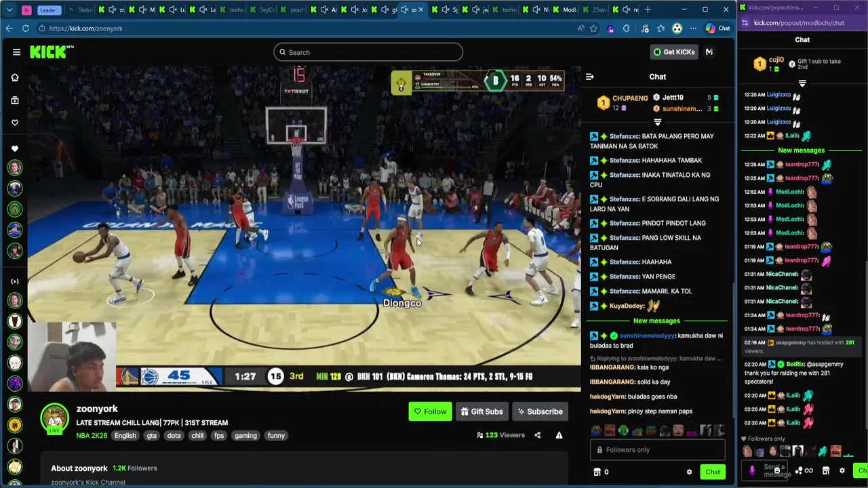868x488 pixels.
Task: Expand the main chat leaderboard arrow
Action: [657, 123]
